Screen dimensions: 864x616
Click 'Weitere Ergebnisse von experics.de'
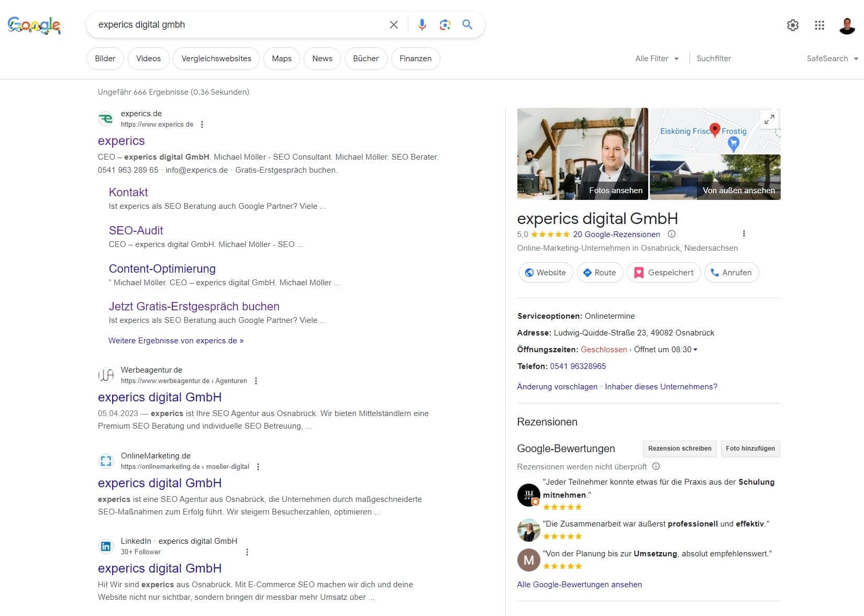(176, 341)
